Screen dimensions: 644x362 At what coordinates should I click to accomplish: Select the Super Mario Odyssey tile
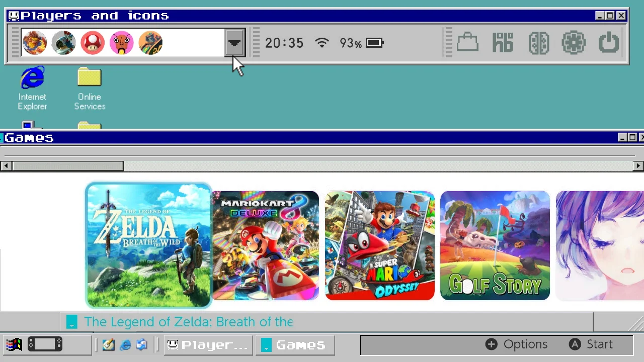(380, 245)
